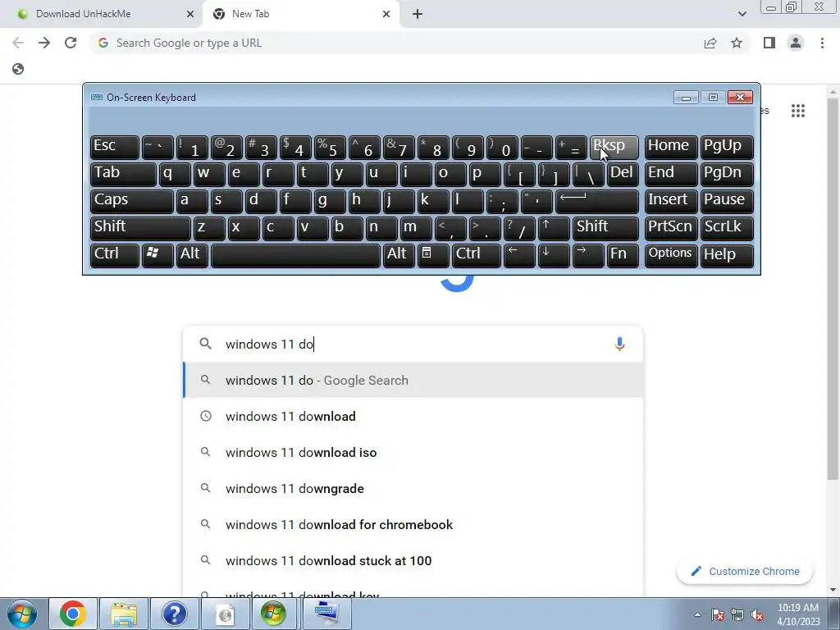The height and width of the screenshot is (630, 840).
Task: Choose 'windows 11 do - Google Search' suggestion
Action: coord(413,381)
